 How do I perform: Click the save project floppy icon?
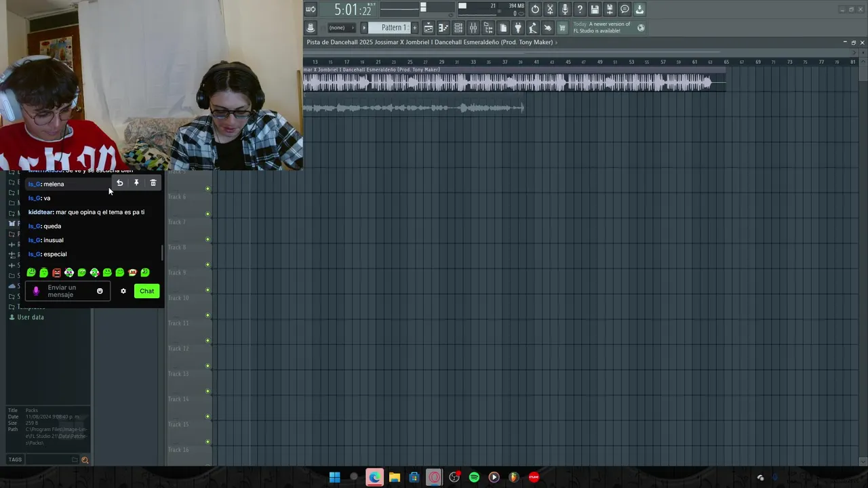click(595, 9)
